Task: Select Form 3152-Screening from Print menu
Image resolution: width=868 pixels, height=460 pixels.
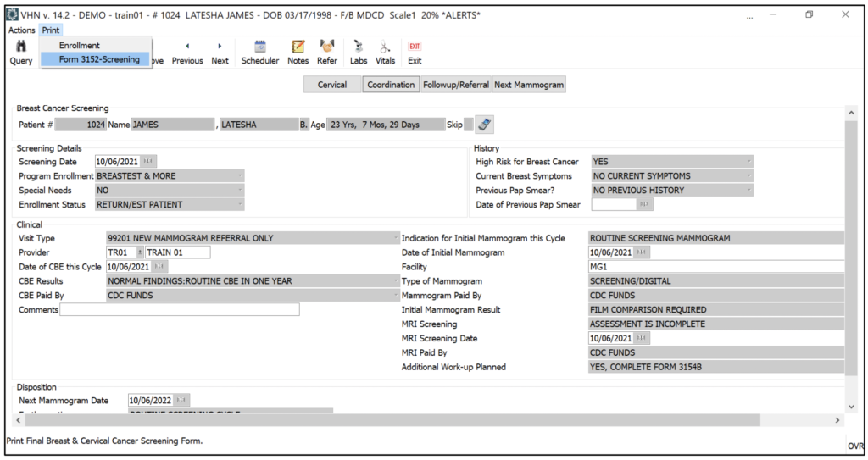Action: (x=95, y=59)
